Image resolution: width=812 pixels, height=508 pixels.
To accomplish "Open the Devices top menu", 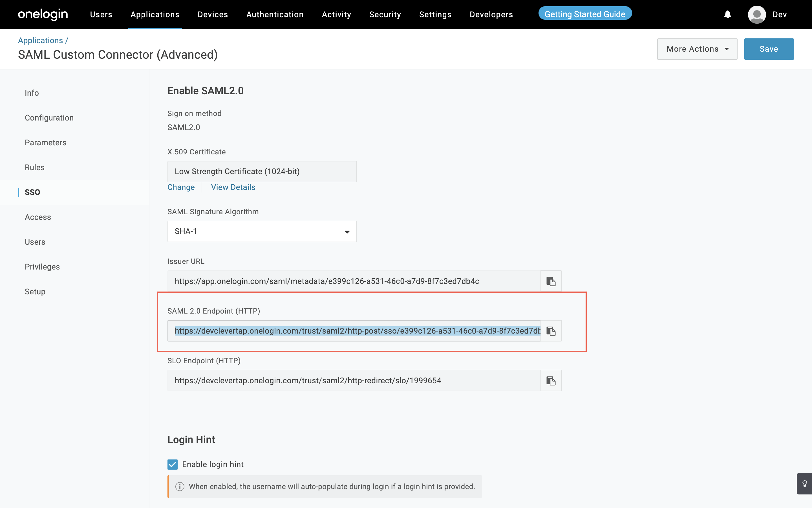I will pos(213,14).
